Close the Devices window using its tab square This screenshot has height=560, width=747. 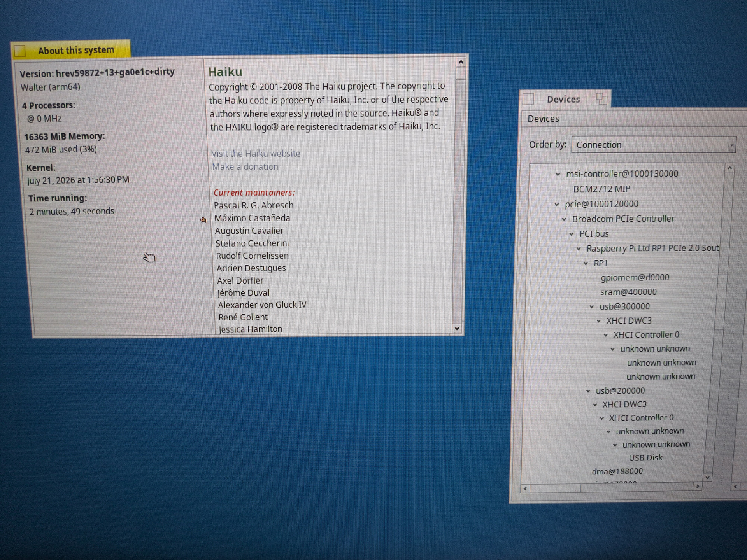coord(528,100)
